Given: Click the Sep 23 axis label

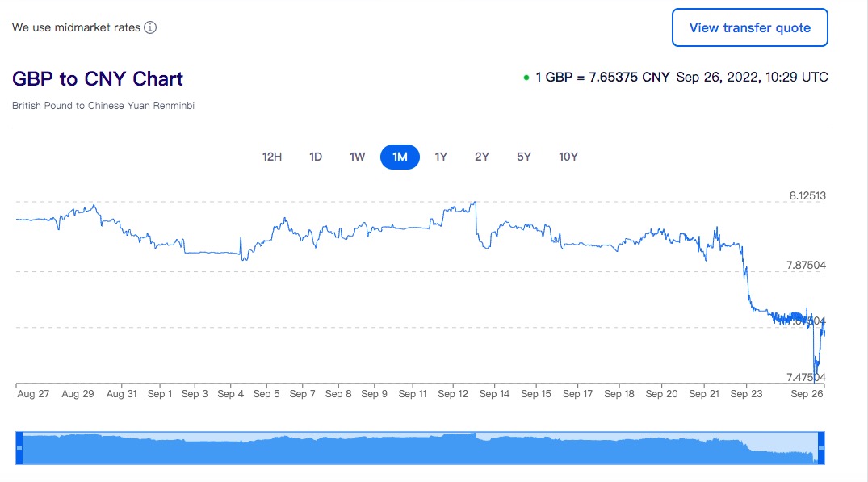Looking at the screenshot, I should 746,393.
